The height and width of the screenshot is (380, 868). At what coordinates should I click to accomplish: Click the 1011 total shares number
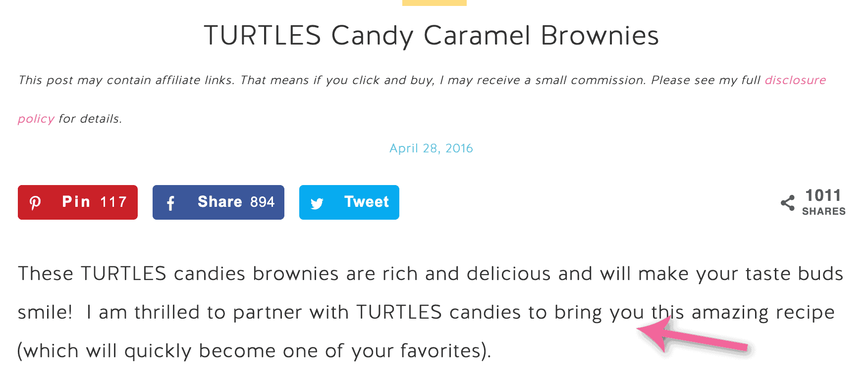click(x=823, y=195)
